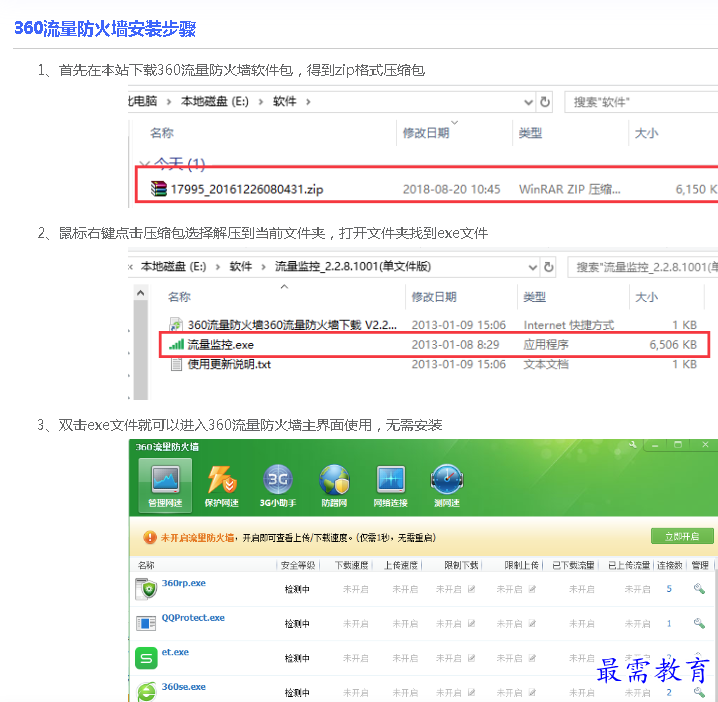Sort process list by 连接数 column
The image size is (718, 702).
coord(669,565)
